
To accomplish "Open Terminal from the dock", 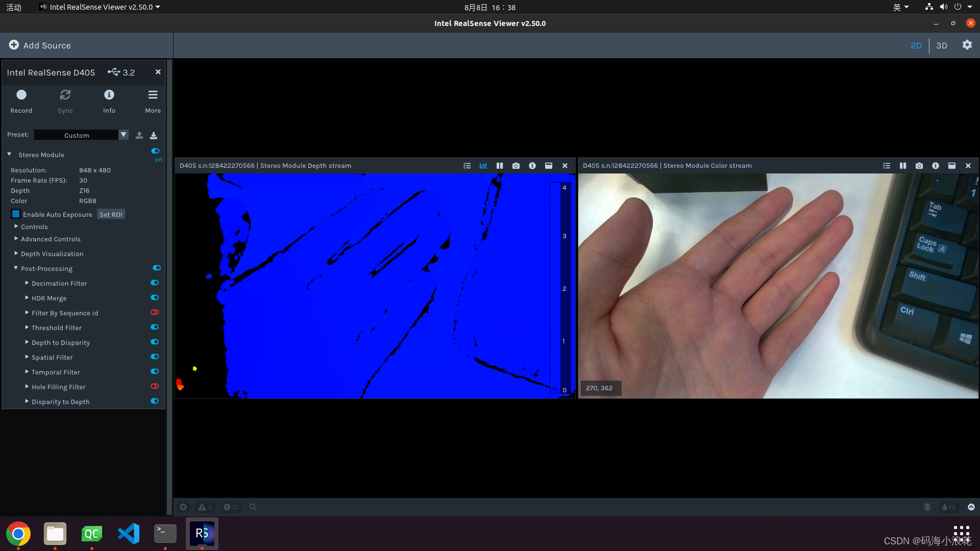I will pyautogui.click(x=165, y=534).
